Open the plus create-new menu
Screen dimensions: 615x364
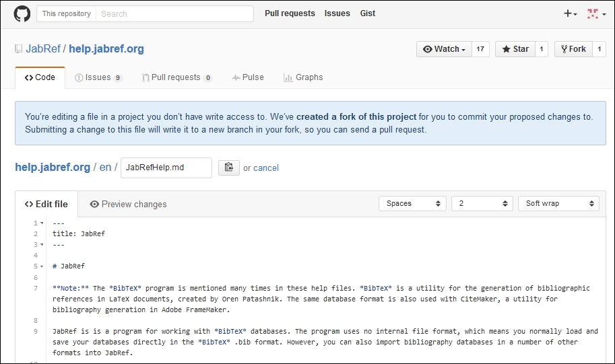(x=571, y=13)
